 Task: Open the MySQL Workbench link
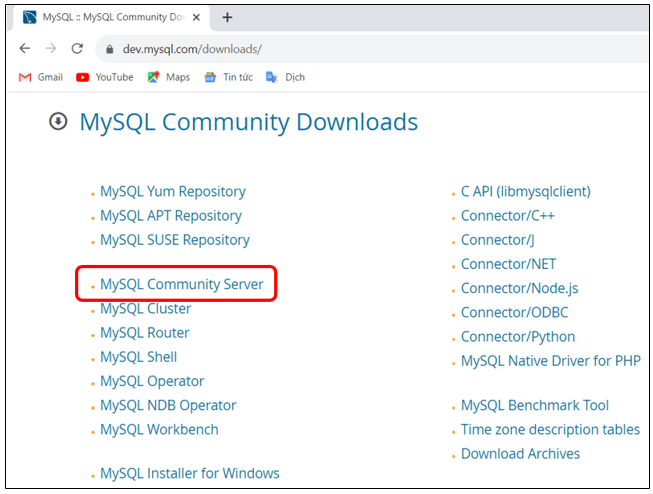click(x=159, y=430)
